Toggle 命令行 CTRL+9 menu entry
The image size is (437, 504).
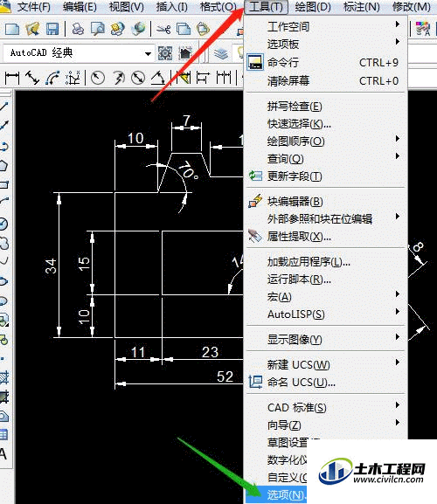click(326, 62)
